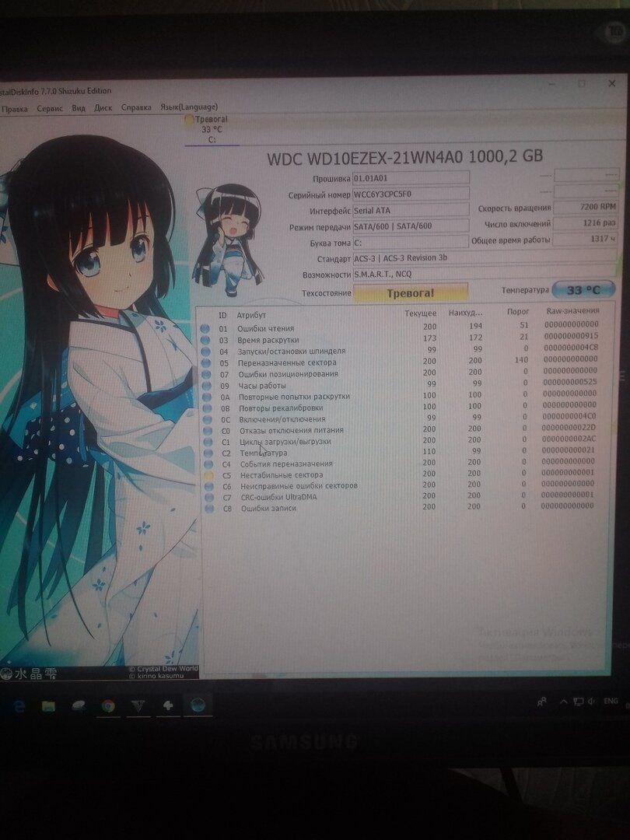Open the Сервис menu
630x840 pixels.
point(49,108)
